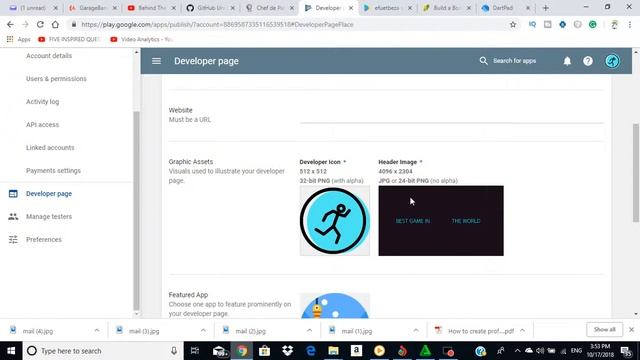Click the Header Image thumbnail
This screenshot has width=640, height=360.
tap(441, 221)
